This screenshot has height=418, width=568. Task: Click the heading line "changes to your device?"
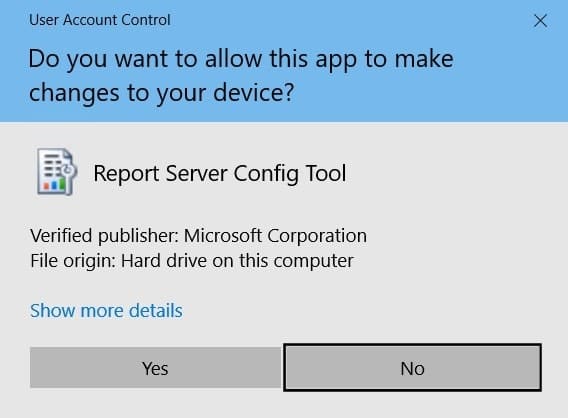161,93
